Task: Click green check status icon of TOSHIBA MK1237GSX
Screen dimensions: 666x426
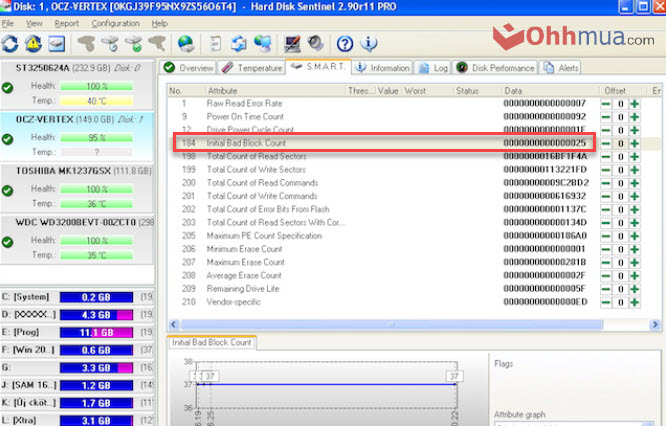Action: click(7, 191)
